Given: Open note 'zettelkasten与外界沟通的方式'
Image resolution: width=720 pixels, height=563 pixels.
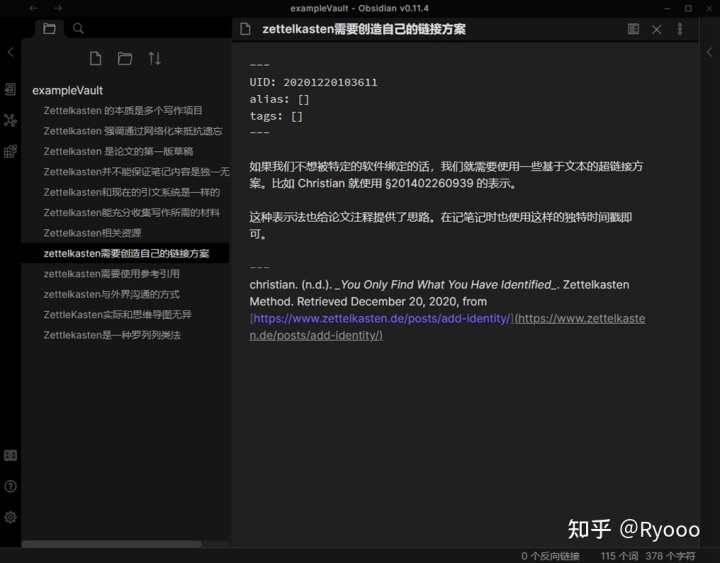Looking at the screenshot, I should click(111, 294).
